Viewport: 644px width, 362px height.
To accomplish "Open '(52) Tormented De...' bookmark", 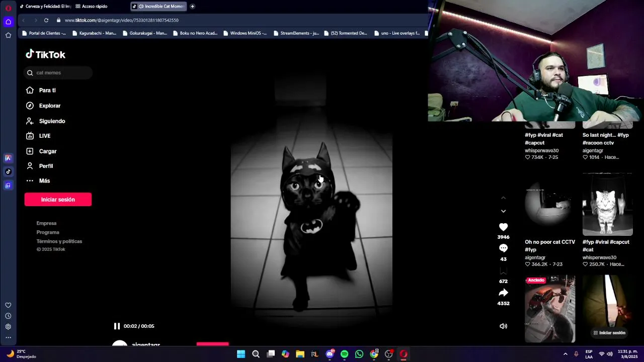I will (x=345, y=33).
